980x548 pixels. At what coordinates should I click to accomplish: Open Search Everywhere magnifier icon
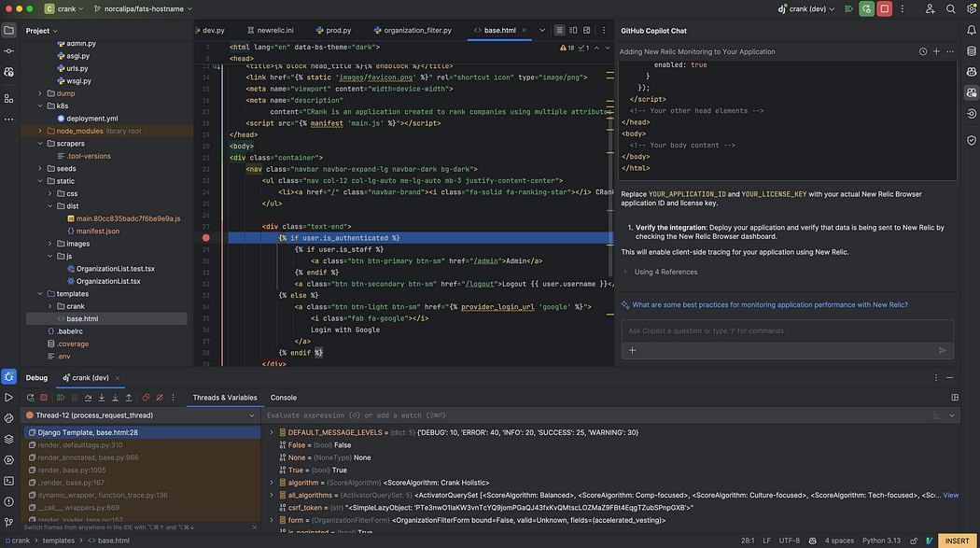(x=951, y=8)
